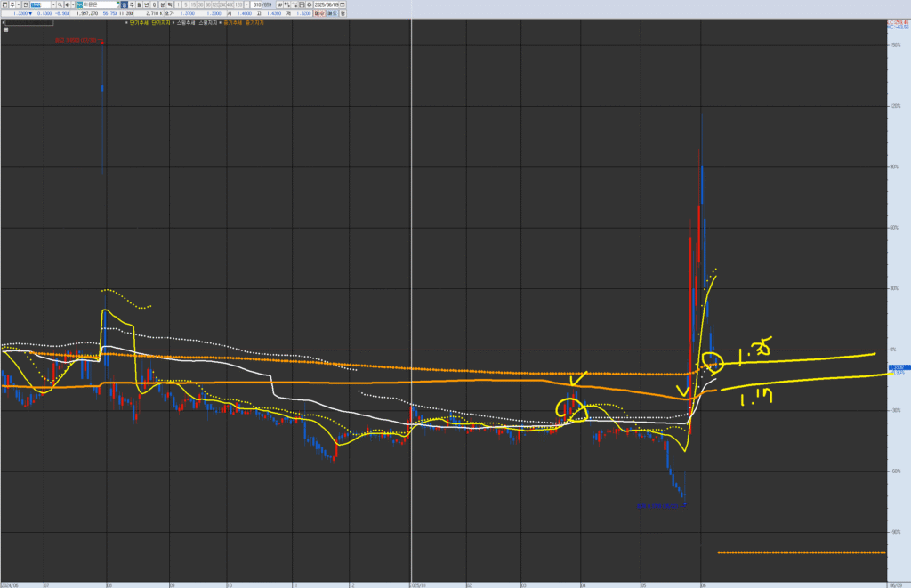Image resolution: width=911 pixels, height=588 pixels.
Task: Click the 중기추세 legend label
Action: pyautogui.click(x=233, y=23)
